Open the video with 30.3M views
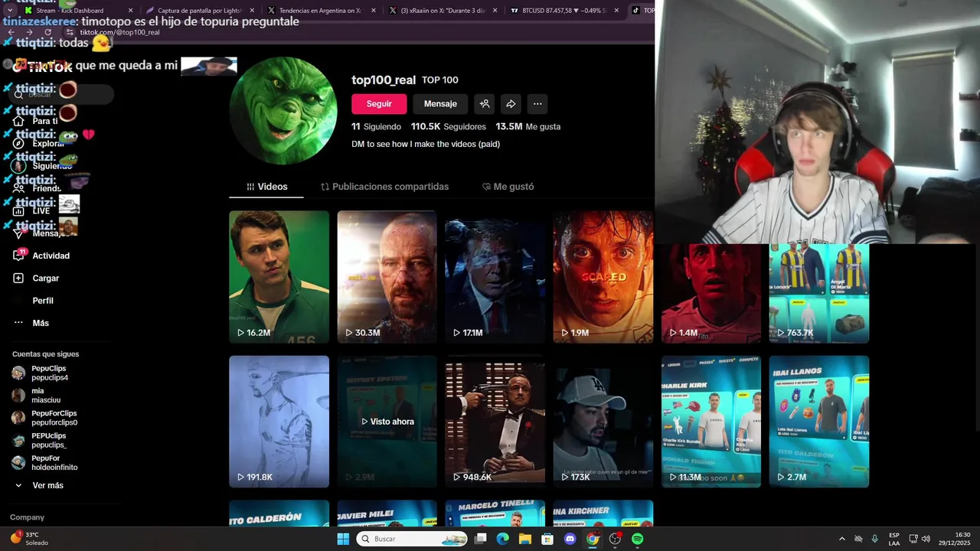 pyautogui.click(x=387, y=277)
